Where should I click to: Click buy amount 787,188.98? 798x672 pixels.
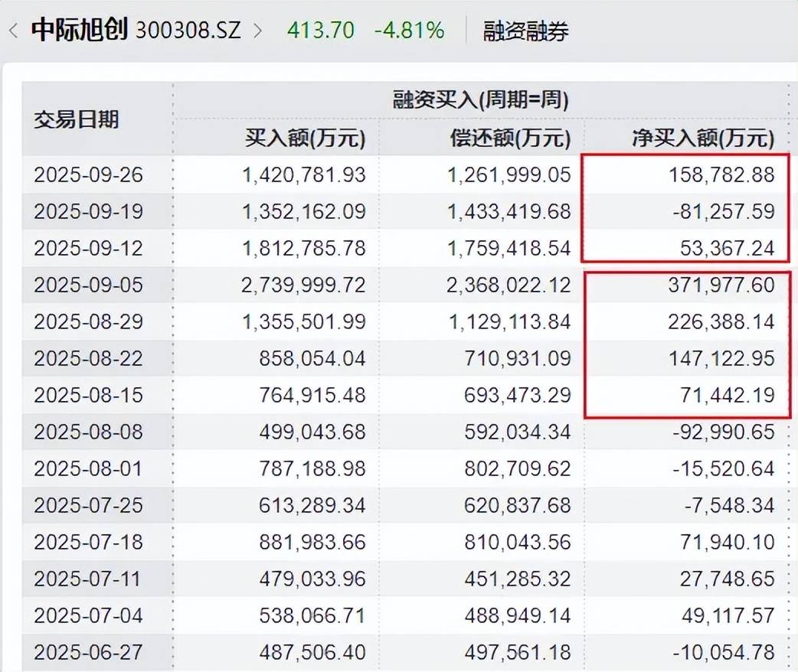point(312,468)
